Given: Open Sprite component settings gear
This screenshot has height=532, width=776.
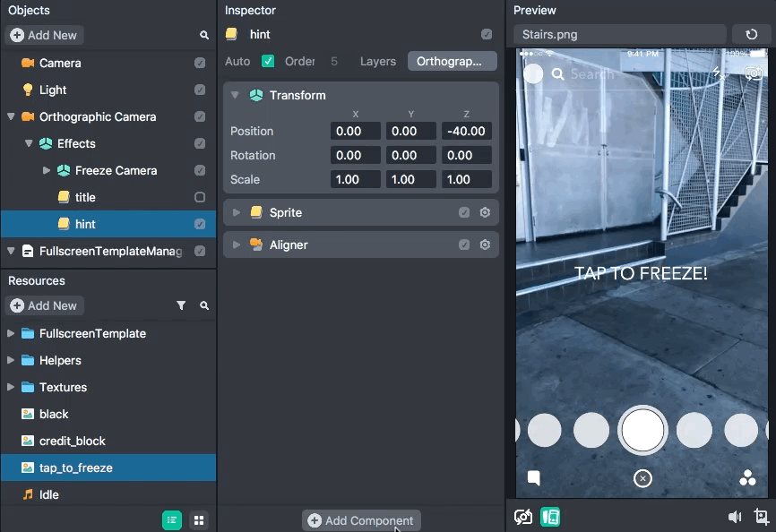Looking at the screenshot, I should (x=485, y=212).
